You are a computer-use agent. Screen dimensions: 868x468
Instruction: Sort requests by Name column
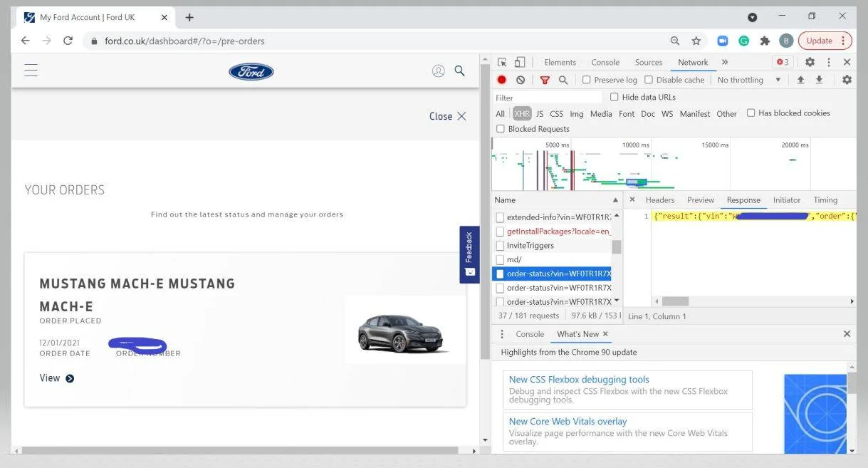(x=557, y=200)
